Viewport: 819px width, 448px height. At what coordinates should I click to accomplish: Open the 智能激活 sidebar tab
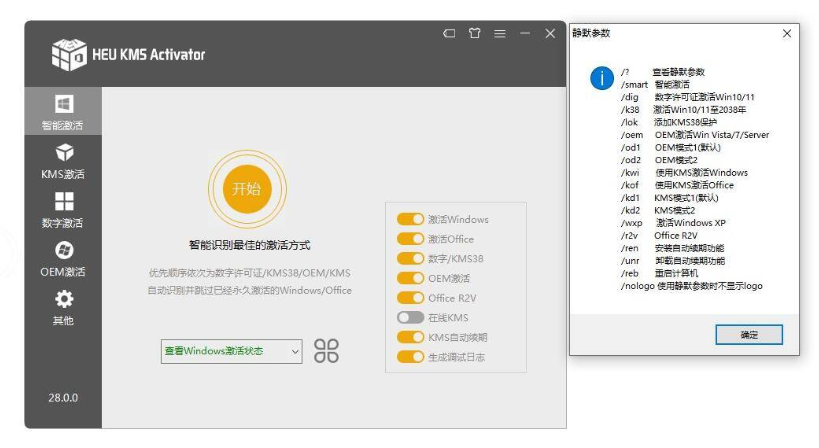pyautogui.click(x=63, y=111)
